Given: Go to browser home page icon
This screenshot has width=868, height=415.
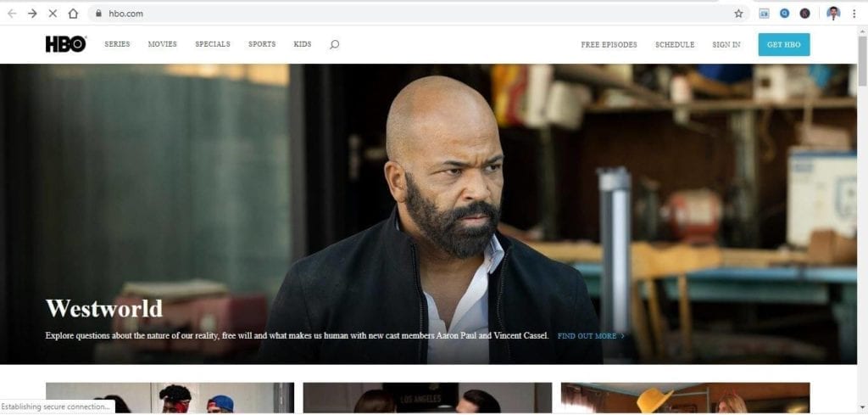Looking at the screenshot, I should 74,14.
